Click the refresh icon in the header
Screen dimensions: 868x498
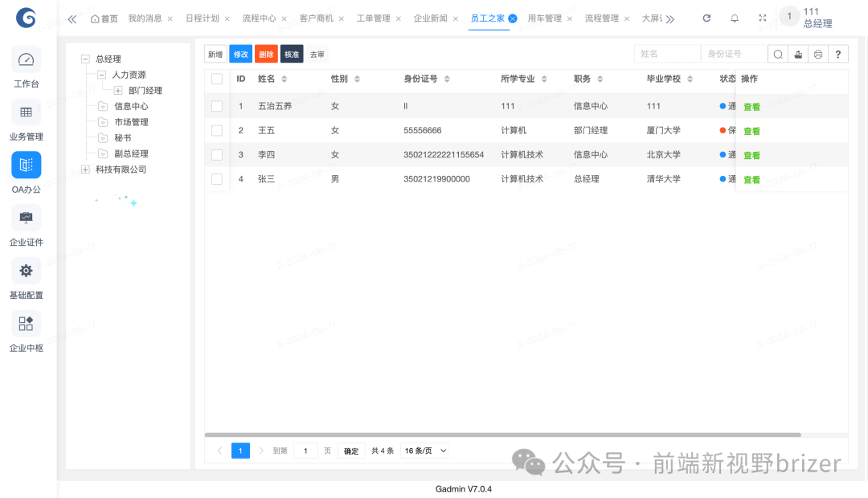click(706, 18)
